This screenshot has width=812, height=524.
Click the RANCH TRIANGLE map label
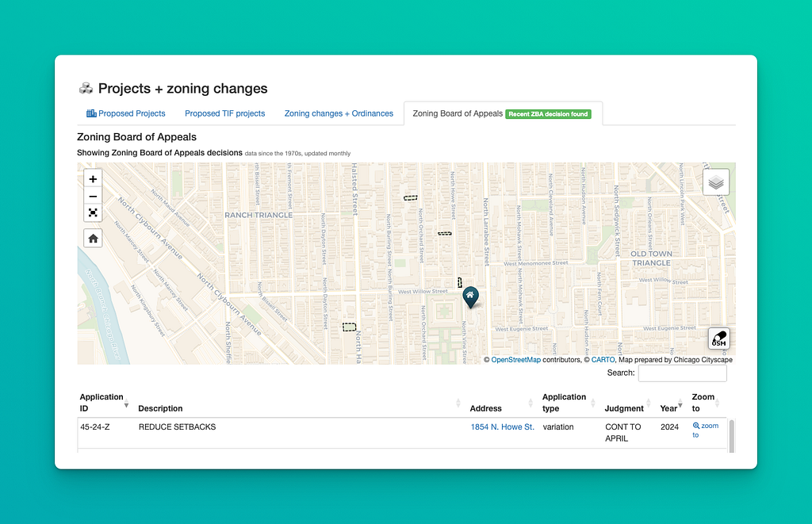click(x=259, y=215)
